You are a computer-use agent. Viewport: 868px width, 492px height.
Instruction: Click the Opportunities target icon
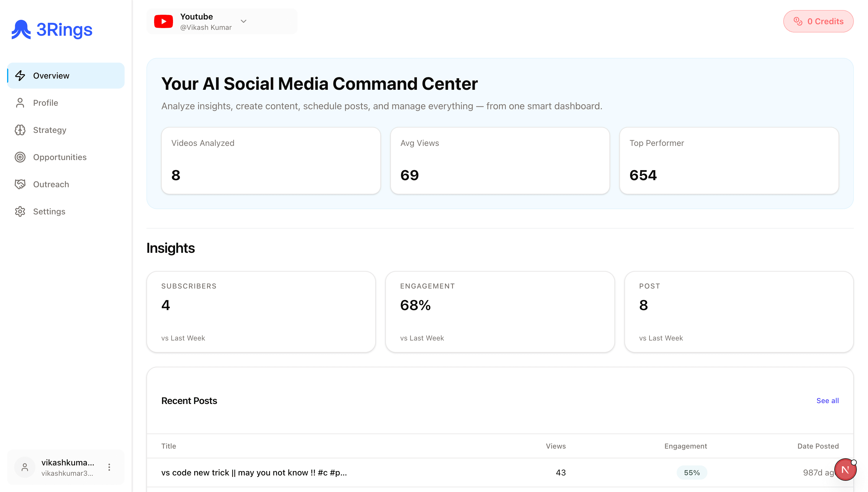(x=20, y=157)
